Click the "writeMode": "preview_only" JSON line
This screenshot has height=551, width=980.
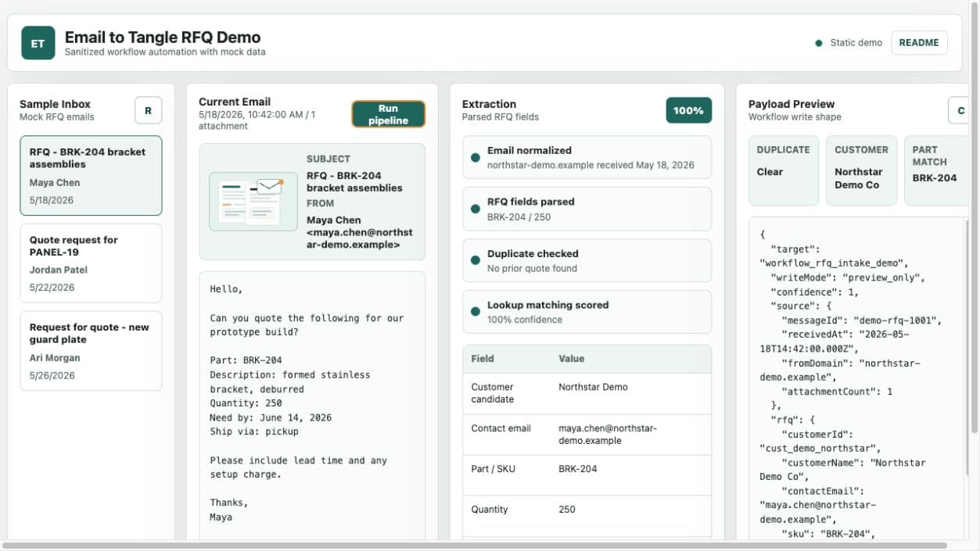coord(849,277)
